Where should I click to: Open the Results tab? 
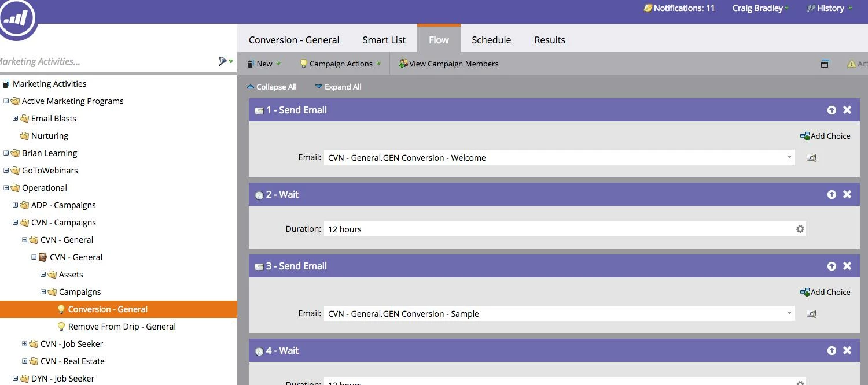coord(550,40)
